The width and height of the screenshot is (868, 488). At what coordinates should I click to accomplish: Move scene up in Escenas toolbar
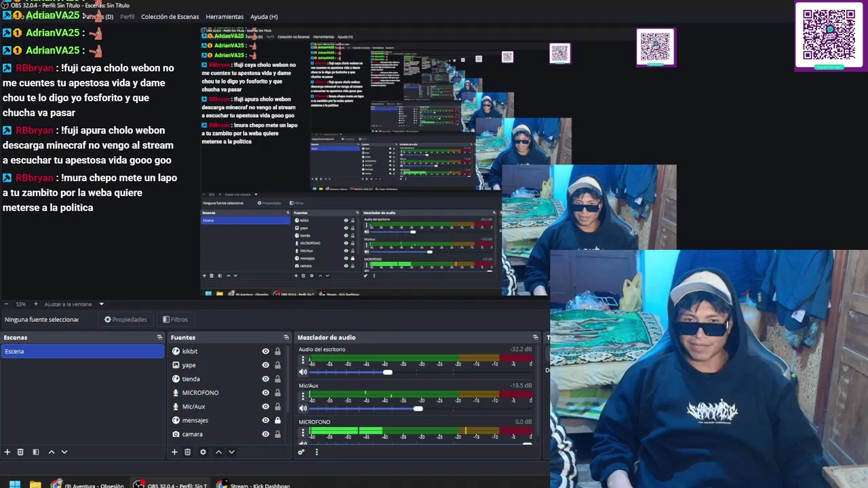[x=52, y=452]
